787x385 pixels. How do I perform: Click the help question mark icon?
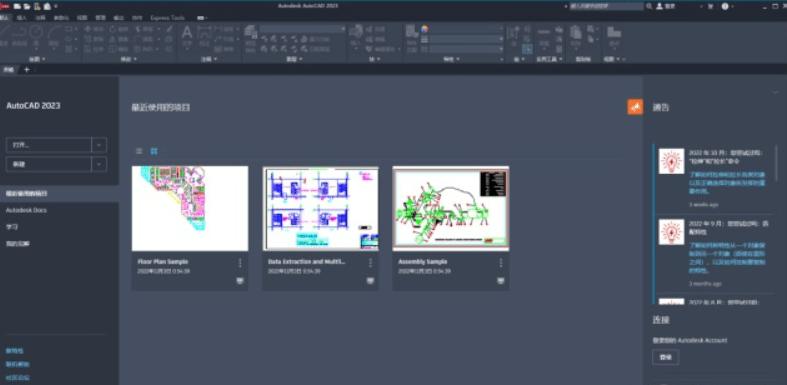point(725,6)
